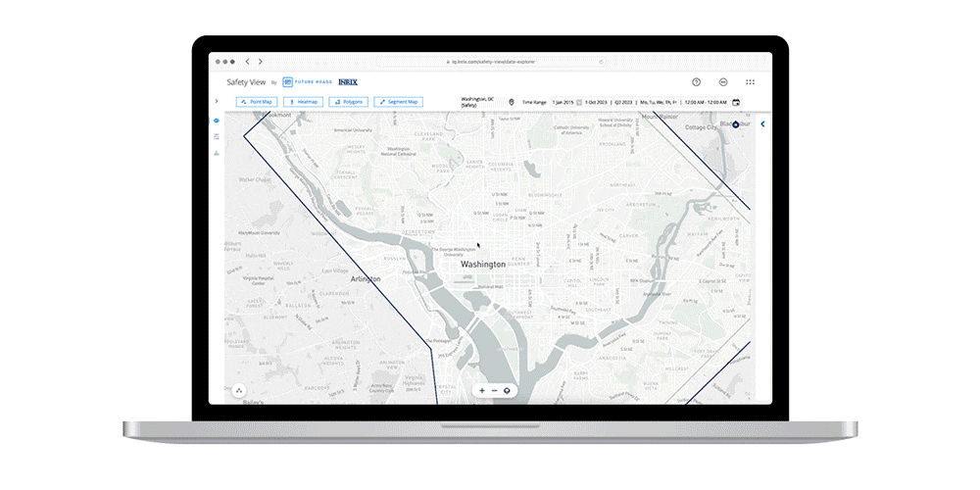Collapse the right panel blue chevron
The height and width of the screenshot is (490, 980).
762,124
